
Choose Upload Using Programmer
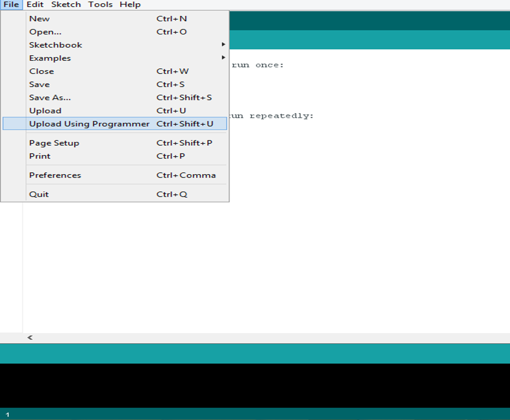point(114,124)
